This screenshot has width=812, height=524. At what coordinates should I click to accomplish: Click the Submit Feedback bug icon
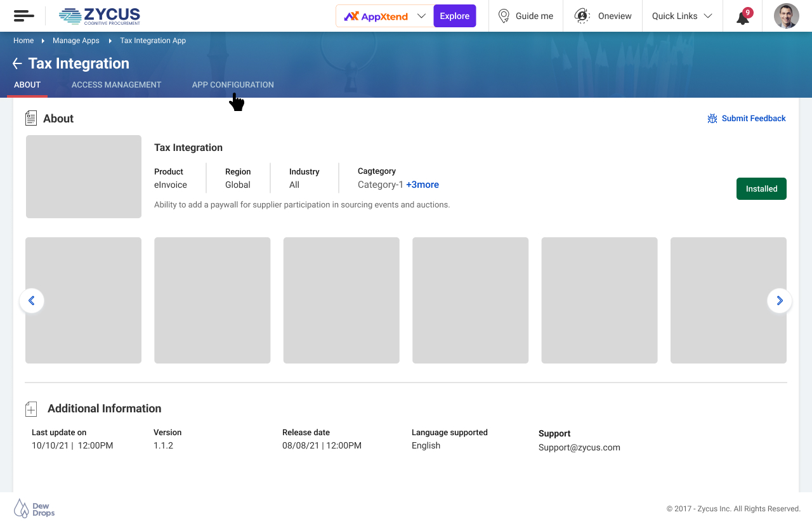[712, 119]
